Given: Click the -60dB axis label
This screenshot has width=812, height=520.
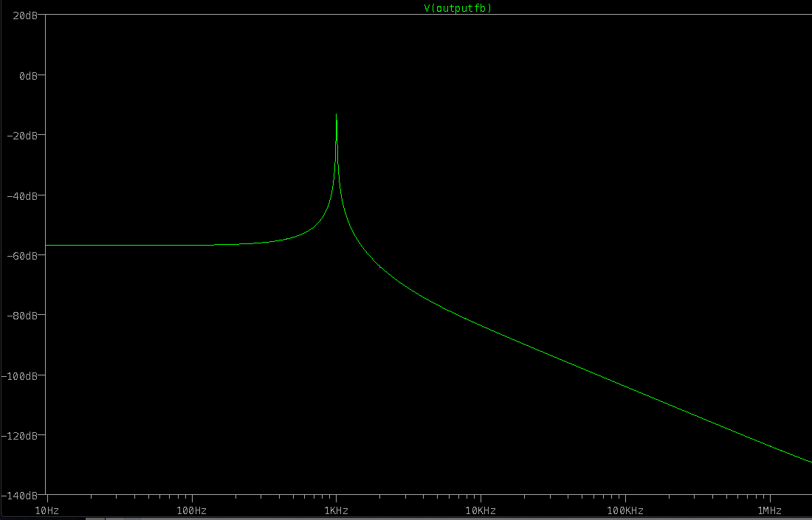Looking at the screenshot, I should point(21,256).
